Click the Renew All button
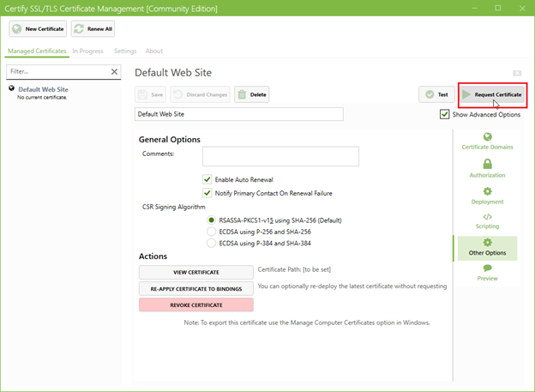The width and height of the screenshot is (535, 392). tap(93, 28)
